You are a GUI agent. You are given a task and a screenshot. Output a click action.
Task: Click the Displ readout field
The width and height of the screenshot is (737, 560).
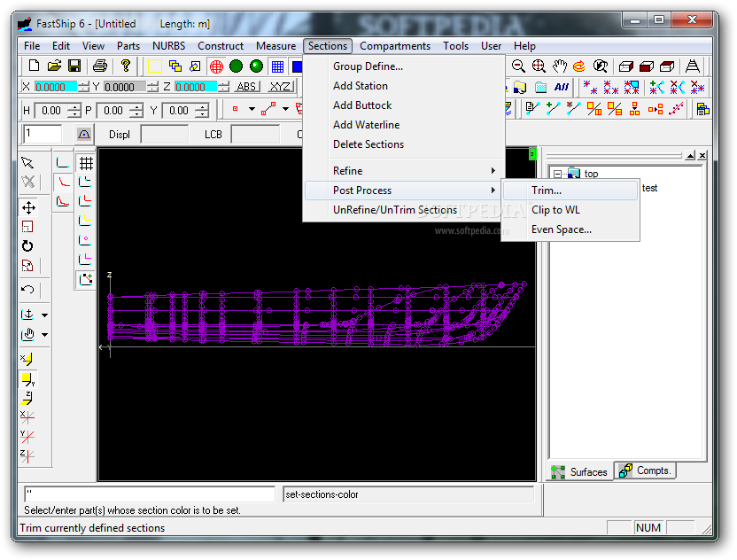(x=164, y=135)
